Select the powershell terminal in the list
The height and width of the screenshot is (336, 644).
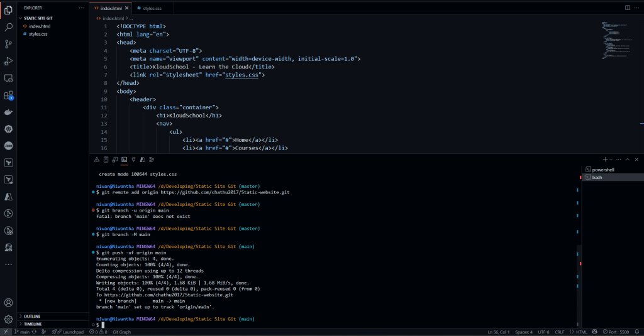click(602, 170)
